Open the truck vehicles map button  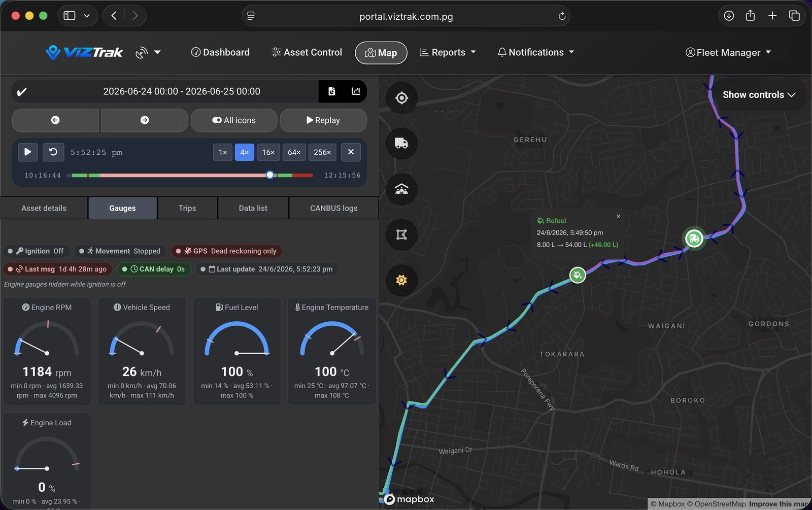[401, 144]
